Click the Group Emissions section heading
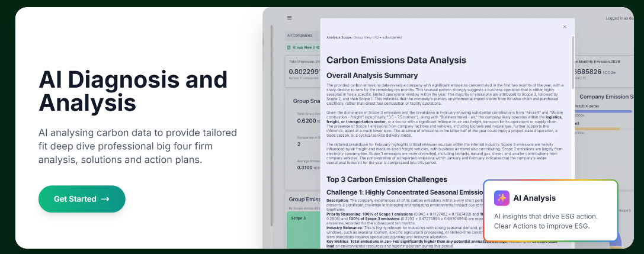The image size is (644, 254). pos(305,200)
